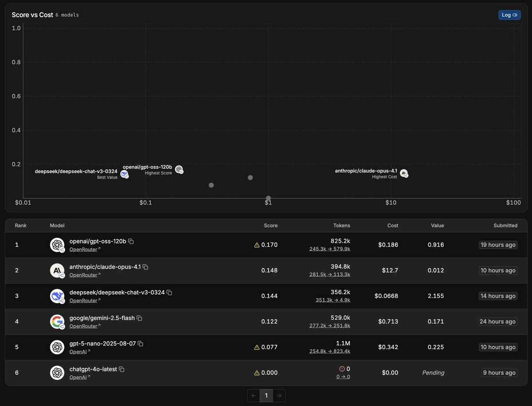Sort by the Cost column header

(393, 226)
